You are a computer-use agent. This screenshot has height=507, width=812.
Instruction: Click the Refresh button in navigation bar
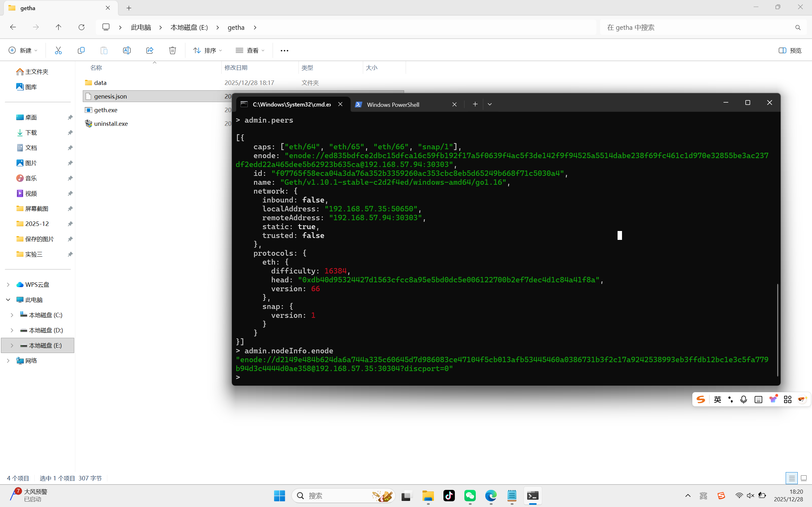[81, 27]
